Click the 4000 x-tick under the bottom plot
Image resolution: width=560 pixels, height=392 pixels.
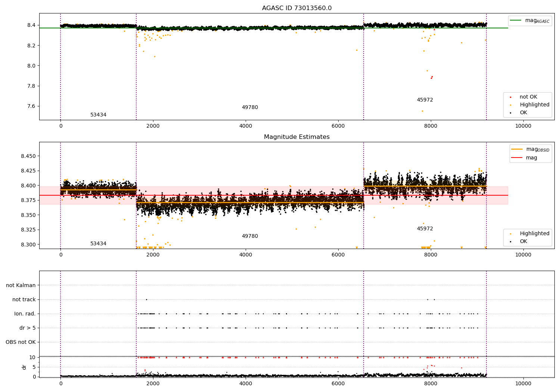coord(246,384)
